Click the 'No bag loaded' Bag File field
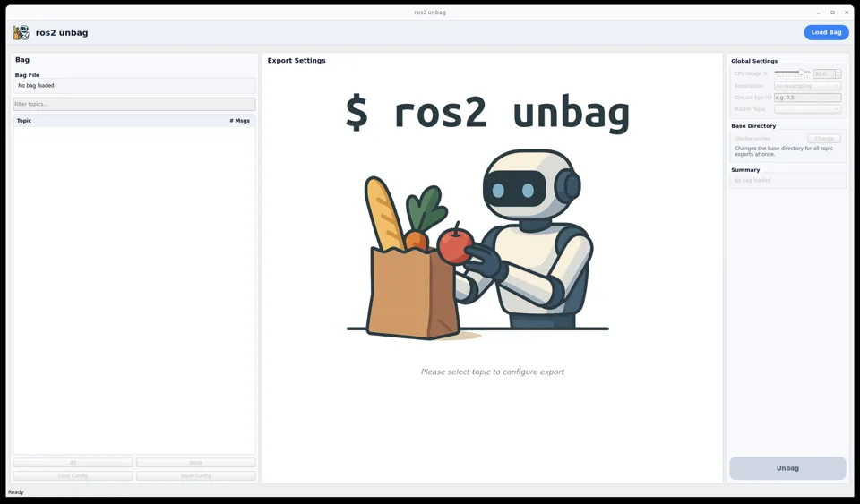Screen dimensions: 860x504 (x=134, y=85)
